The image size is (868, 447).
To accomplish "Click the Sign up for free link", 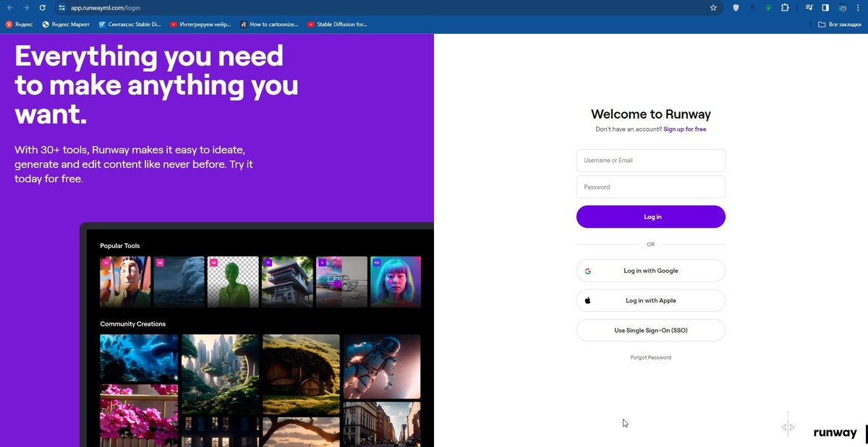I will [685, 129].
